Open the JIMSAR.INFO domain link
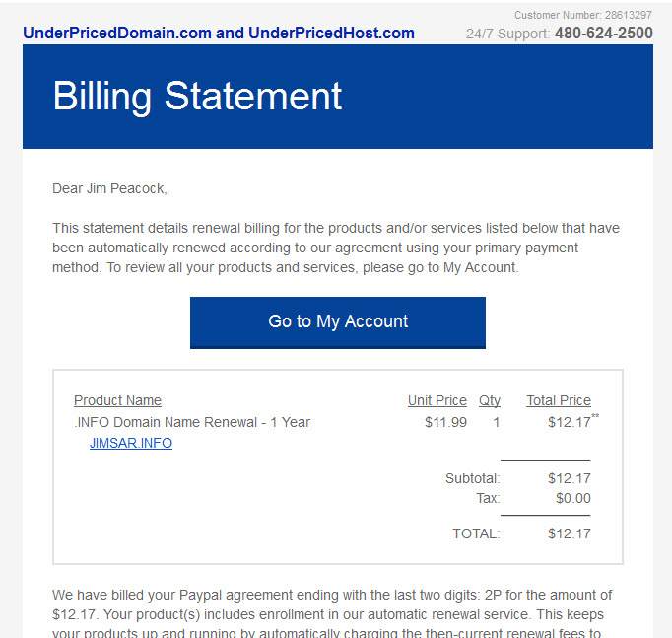The image size is (672, 638). tap(131, 443)
